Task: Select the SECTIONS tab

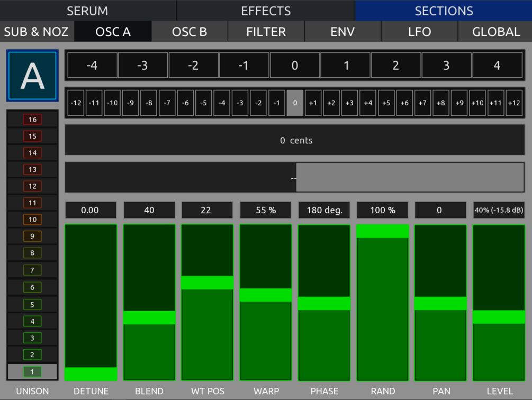Action: 444,11
